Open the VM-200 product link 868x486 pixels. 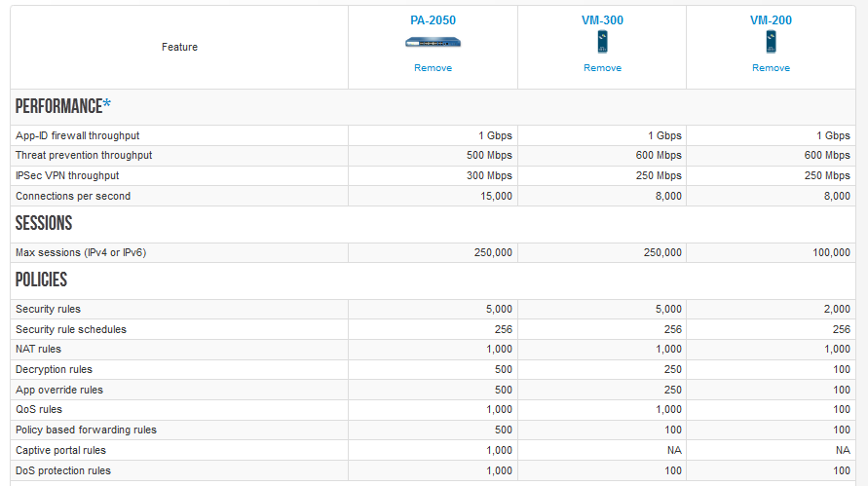tap(771, 20)
